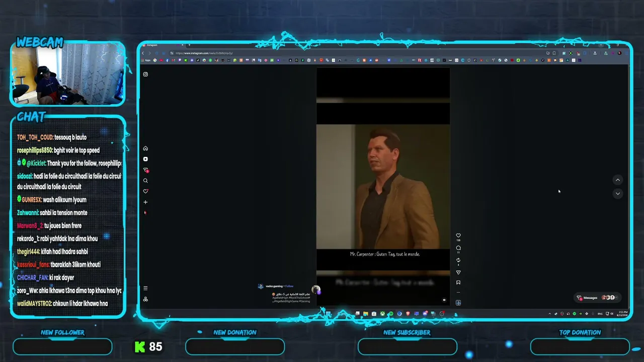Open the taskbar clock showing 2:11 PM

621,314
